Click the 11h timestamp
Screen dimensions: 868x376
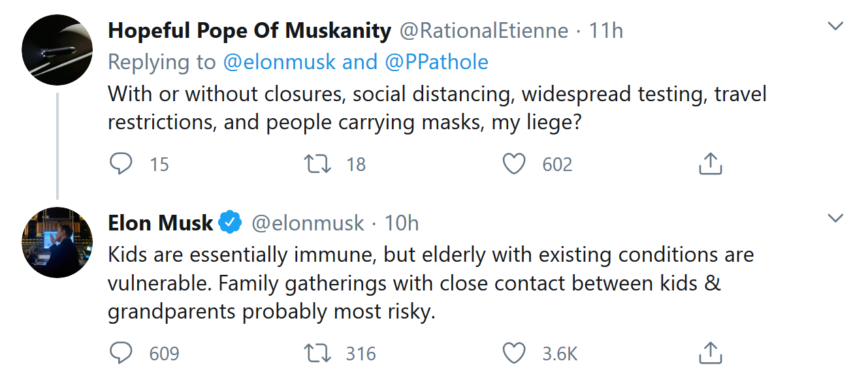tap(605, 30)
